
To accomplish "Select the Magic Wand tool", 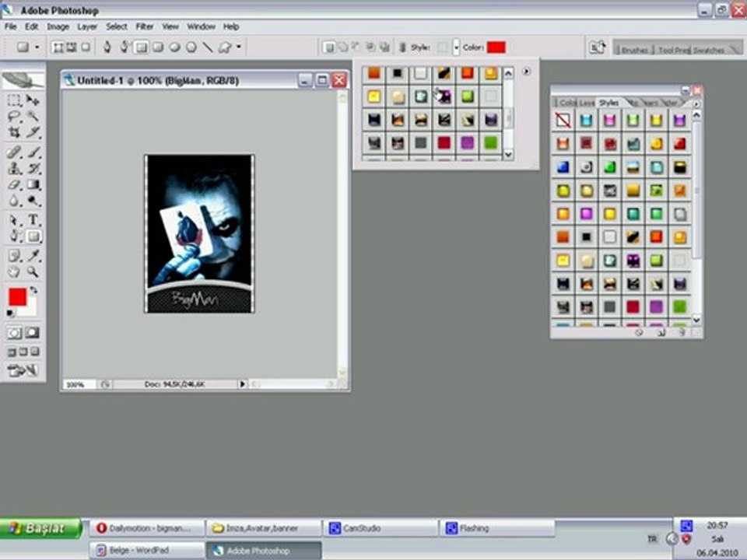I will [x=33, y=116].
